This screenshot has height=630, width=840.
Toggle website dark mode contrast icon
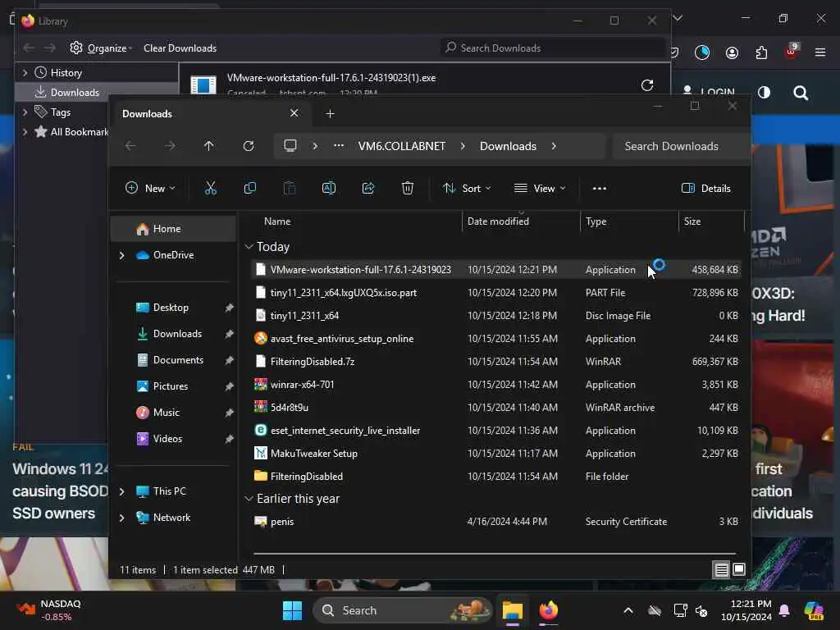point(764,93)
